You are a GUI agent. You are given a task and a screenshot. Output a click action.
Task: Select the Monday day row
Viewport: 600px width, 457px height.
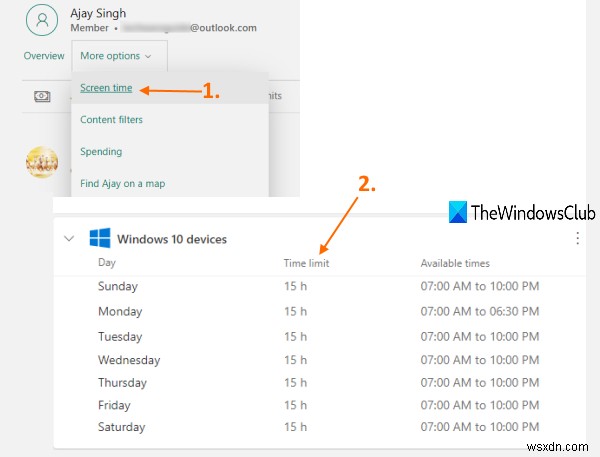click(119, 312)
